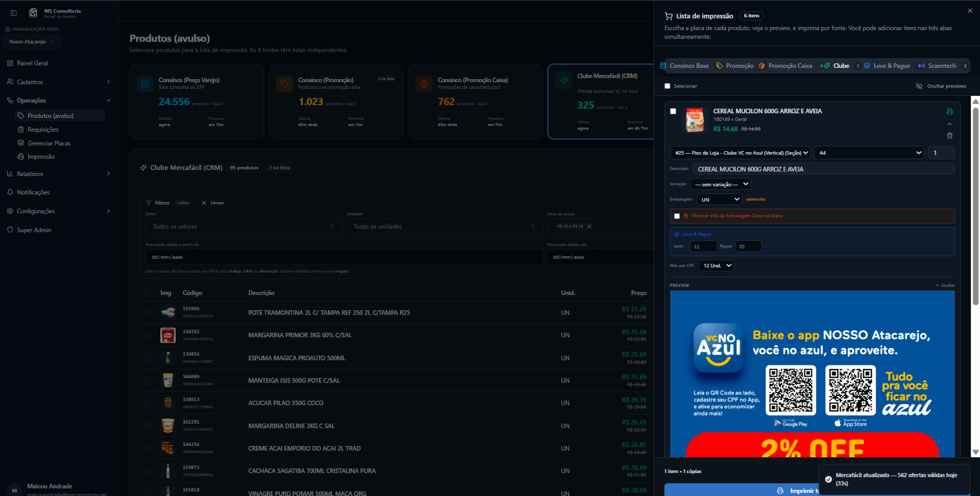Open the Impressão page
This screenshot has height=496, width=980.
pyautogui.click(x=41, y=157)
